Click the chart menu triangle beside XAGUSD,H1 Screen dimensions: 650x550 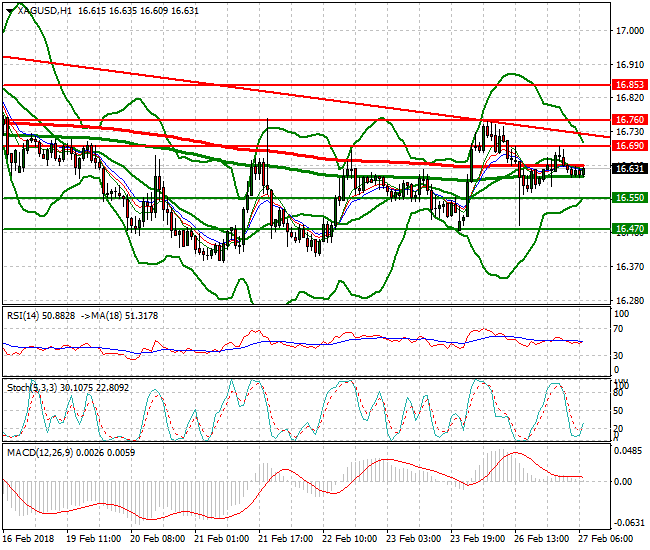tap(10, 11)
